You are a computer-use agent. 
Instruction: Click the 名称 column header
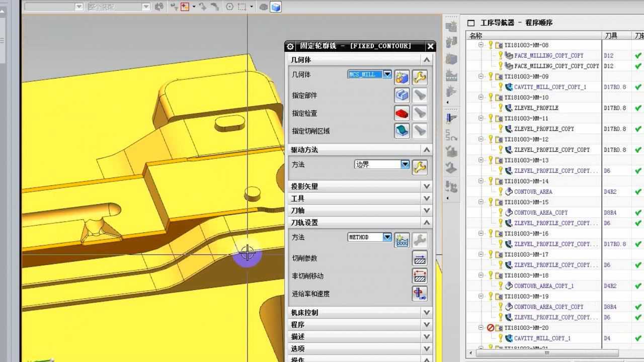[x=533, y=36]
